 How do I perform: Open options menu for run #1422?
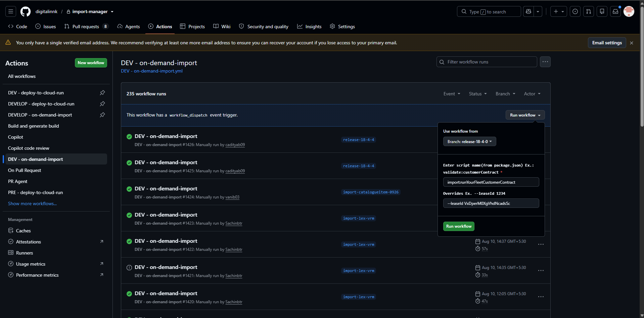coord(541,244)
